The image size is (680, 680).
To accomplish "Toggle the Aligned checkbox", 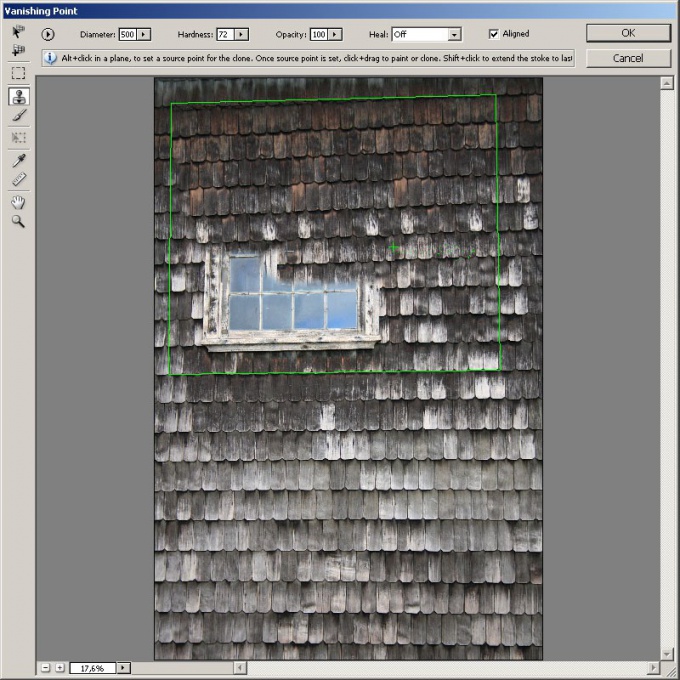I will (x=494, y=34).
